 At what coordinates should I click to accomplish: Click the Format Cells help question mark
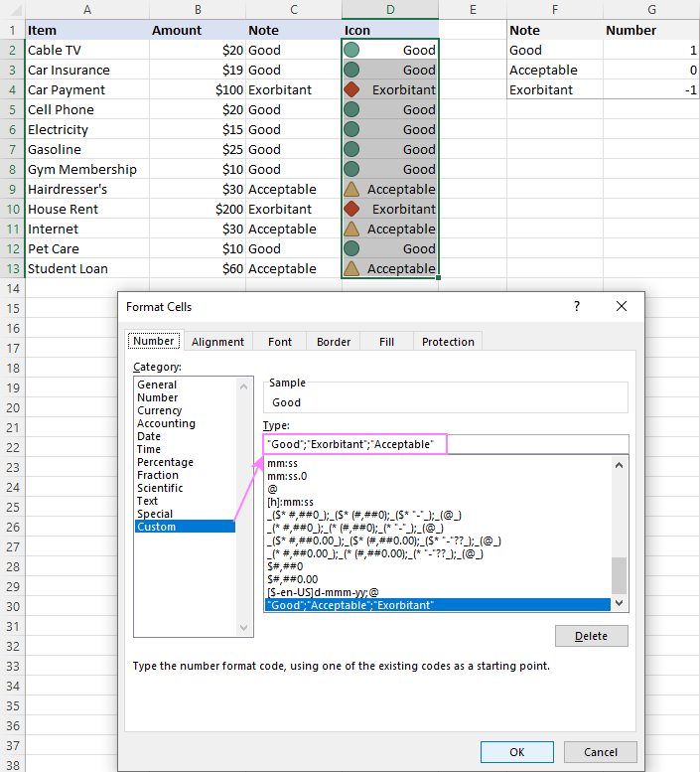[577, 306]
